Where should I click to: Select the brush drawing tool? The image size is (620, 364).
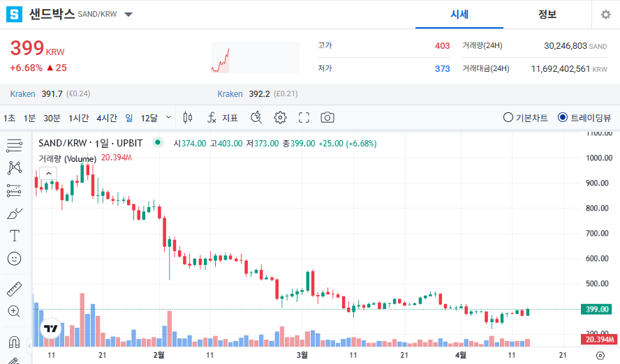click(15, 213)
